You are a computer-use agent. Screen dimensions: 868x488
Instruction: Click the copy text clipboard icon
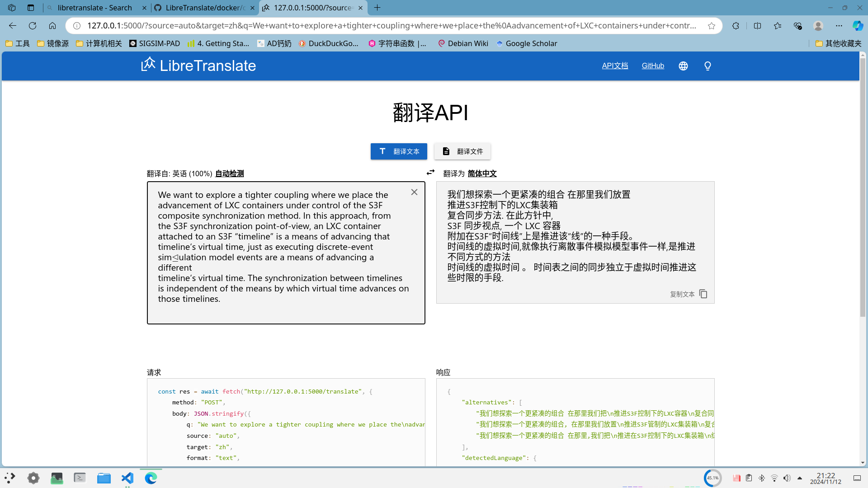pyautogui.click(x=703, y=294)
